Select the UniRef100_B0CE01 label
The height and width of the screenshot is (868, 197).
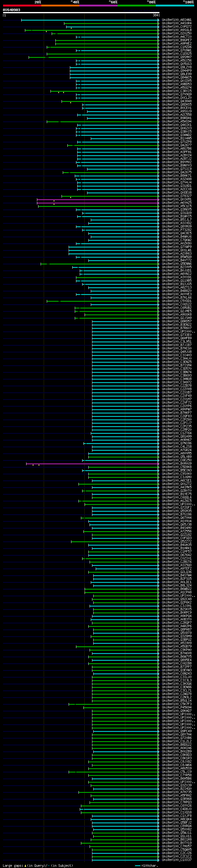pos(176,108)
